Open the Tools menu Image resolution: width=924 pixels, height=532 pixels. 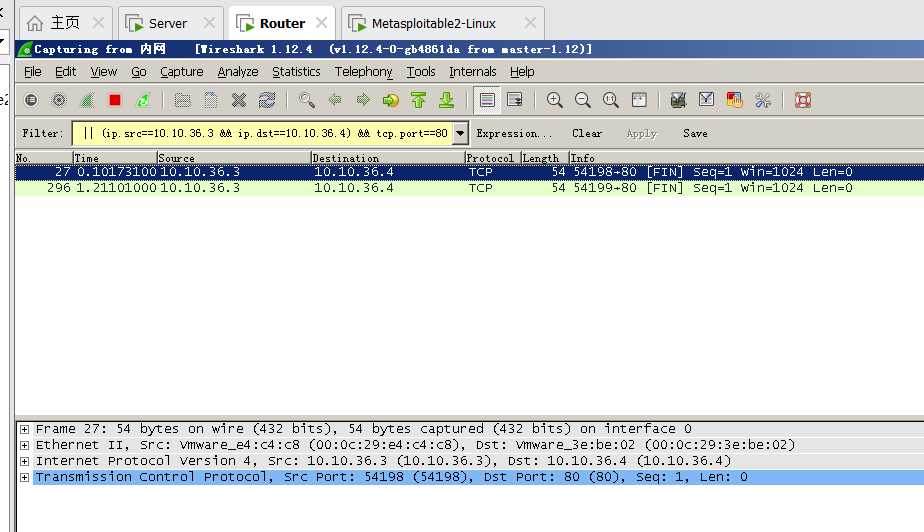coord(421,72)
